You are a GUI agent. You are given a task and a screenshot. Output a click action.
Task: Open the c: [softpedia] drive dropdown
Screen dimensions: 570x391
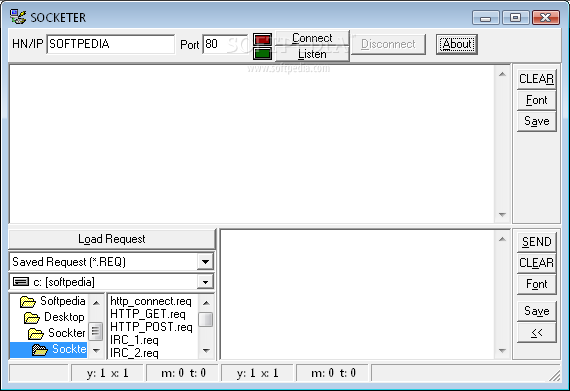coord(205,282)
